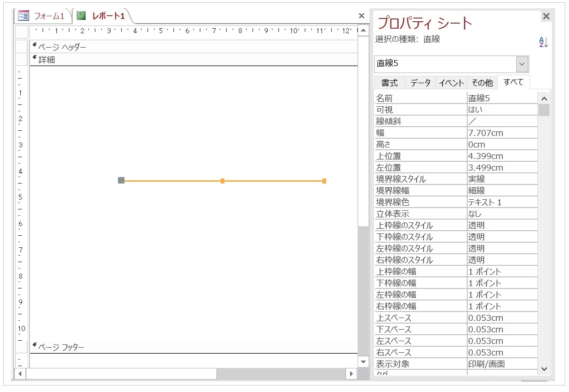Click the 境界線スタイル value 実線

click(502, 179)
